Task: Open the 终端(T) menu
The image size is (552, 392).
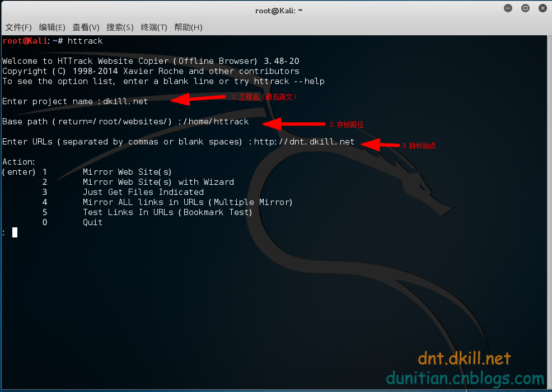Action: [x=153, y=27]
